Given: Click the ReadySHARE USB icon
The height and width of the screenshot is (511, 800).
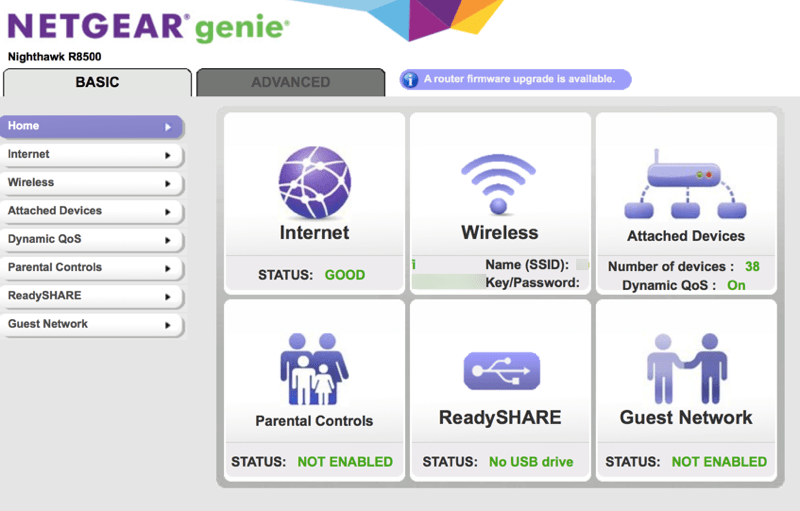Looking at the screenshot, I should tap(502, 371).
